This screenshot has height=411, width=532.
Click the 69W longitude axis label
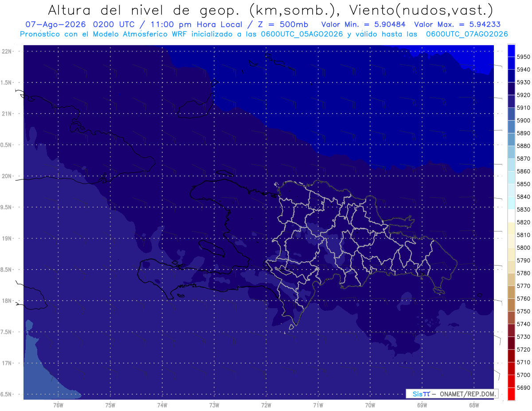[x=422, y=405]
